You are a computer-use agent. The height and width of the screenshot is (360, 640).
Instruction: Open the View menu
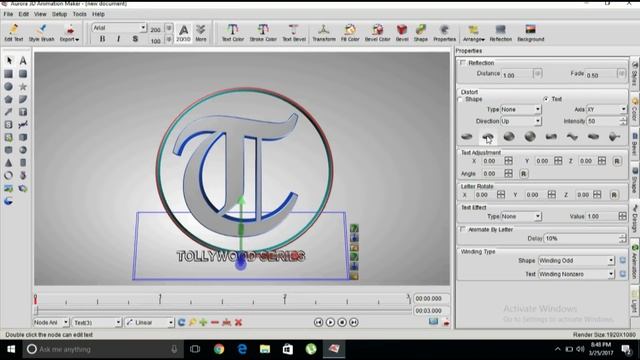[40, 14]
